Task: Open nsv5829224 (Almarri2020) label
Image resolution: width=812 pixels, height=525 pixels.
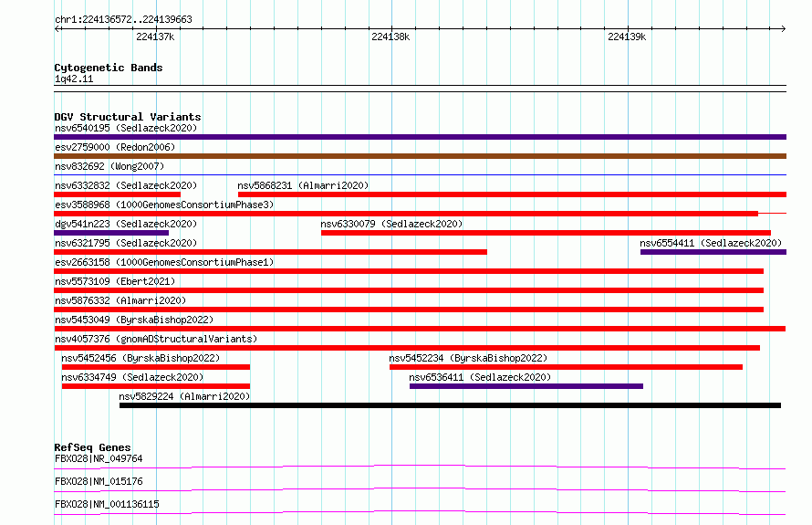Action: click(184, 396)
